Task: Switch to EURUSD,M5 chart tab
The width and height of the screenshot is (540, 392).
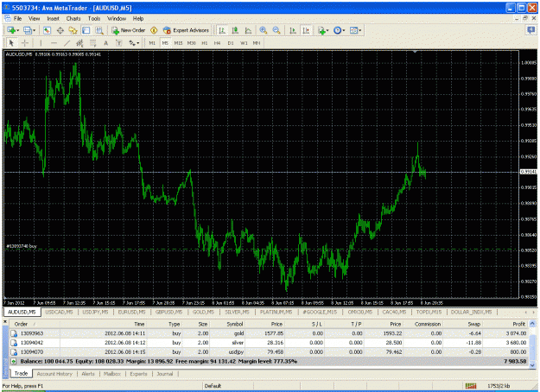Action: pyautogui.click(x=132, y=313)
